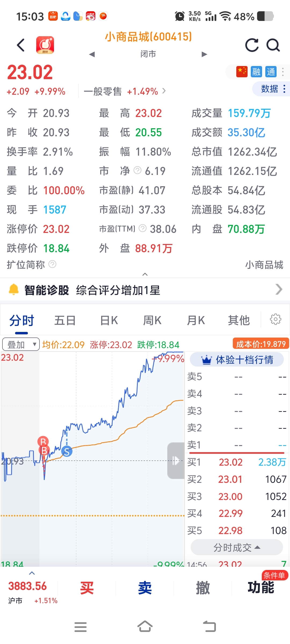Open chart settings gear
290x644 pixels.
tap(275, 319)
